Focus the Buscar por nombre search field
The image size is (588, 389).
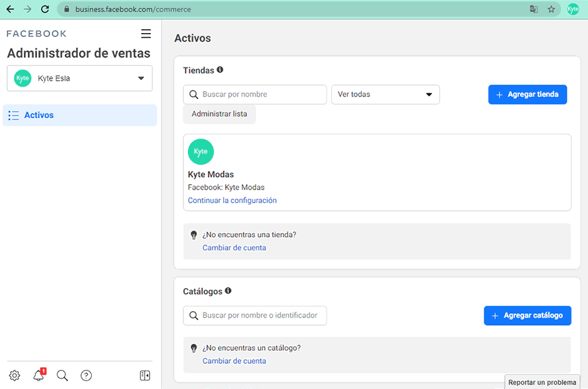(x=255, y=94)
